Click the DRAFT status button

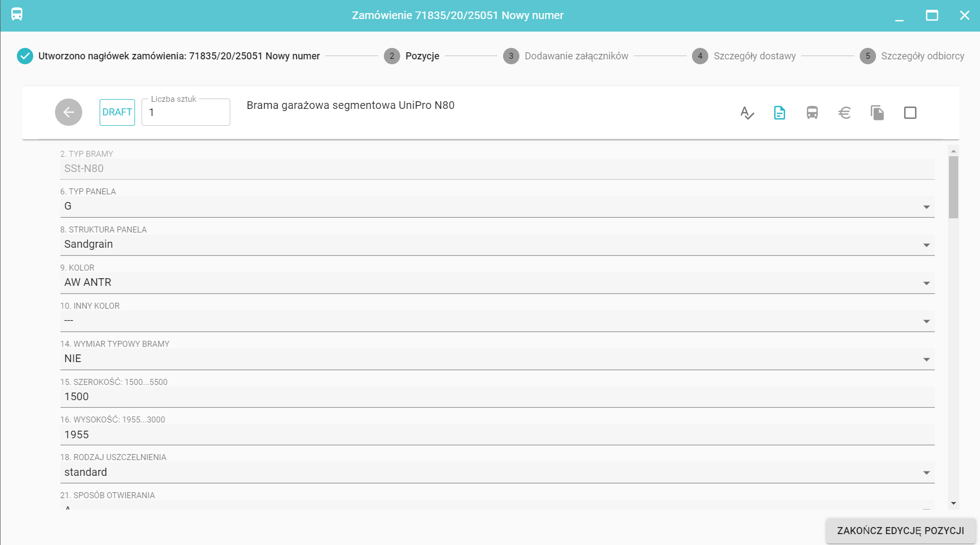117,112
